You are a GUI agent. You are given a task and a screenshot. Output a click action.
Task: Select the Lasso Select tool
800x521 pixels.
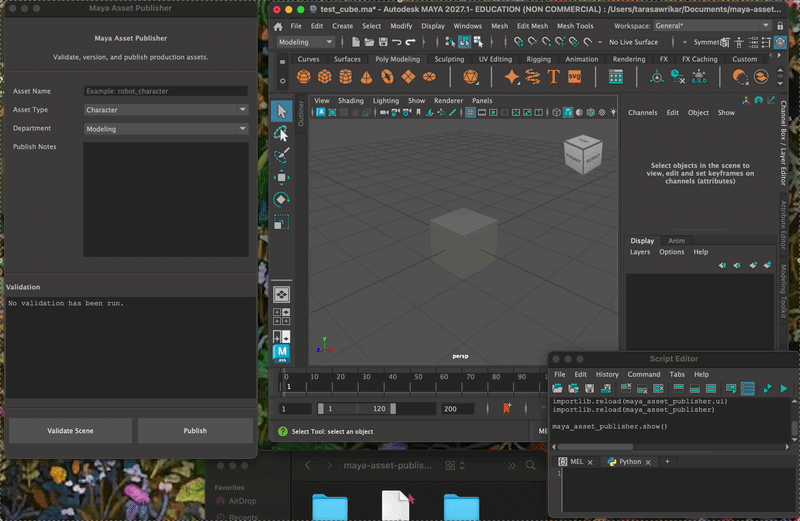pos(282,134)
